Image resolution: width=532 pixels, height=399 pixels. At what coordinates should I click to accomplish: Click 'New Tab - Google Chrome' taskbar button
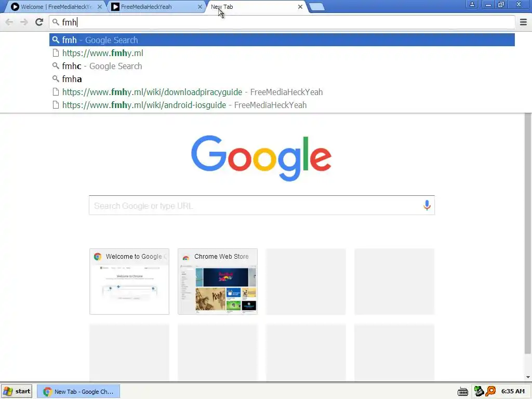coord(78,392)
